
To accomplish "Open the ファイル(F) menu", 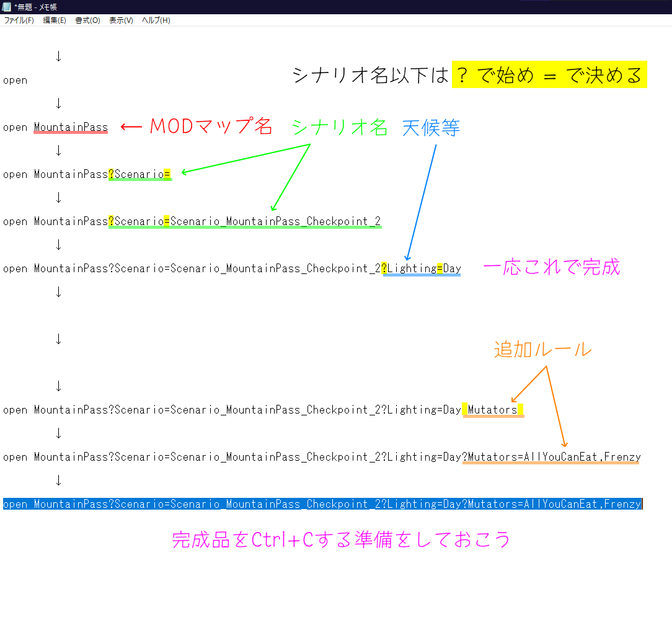I will [19, 20].
